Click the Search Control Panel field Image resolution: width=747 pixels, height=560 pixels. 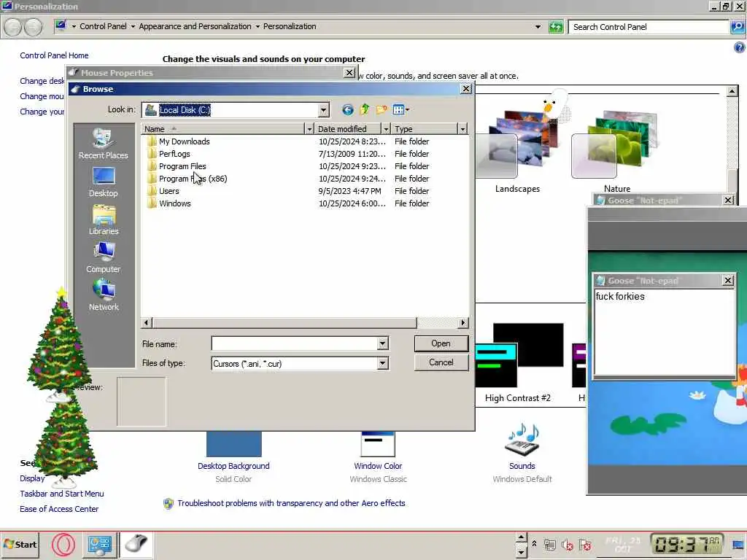coord(649,27)
